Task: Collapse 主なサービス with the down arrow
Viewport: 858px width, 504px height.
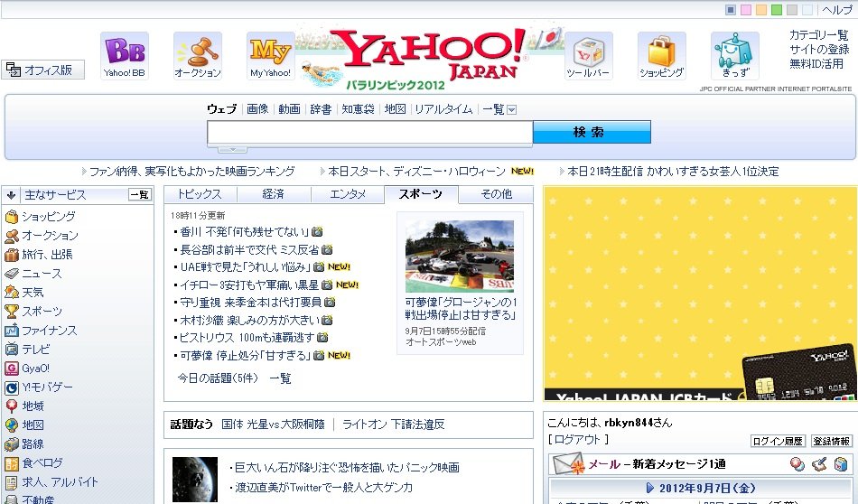Action: [x=11, y=195]
